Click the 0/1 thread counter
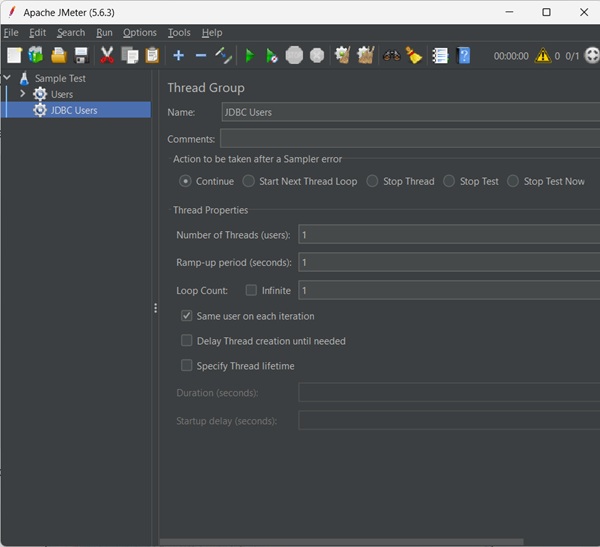600x547 pixels. [572, 56]
